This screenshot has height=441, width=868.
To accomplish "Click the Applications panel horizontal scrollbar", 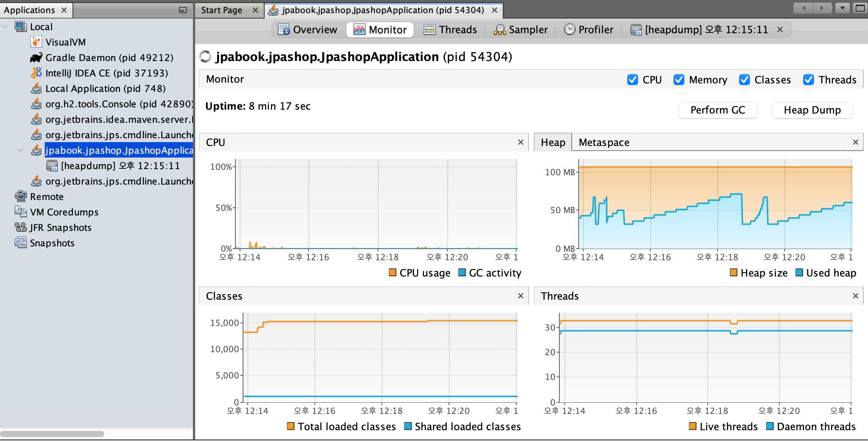I will [52, 434].
